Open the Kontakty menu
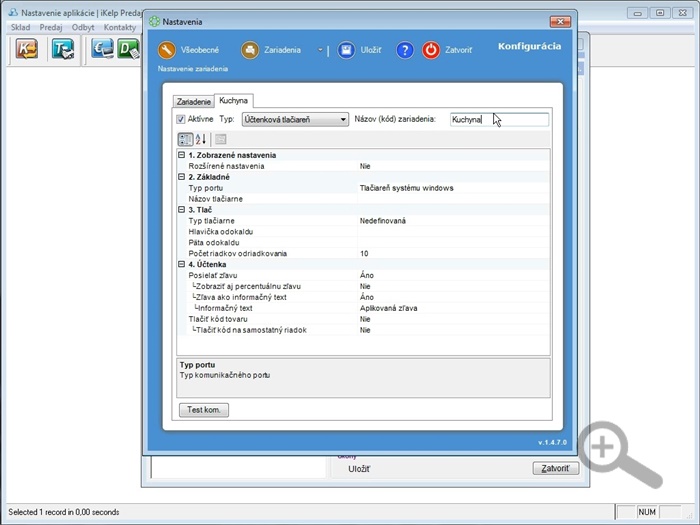The width and height of the screenshot is (700, 525). 120,27
